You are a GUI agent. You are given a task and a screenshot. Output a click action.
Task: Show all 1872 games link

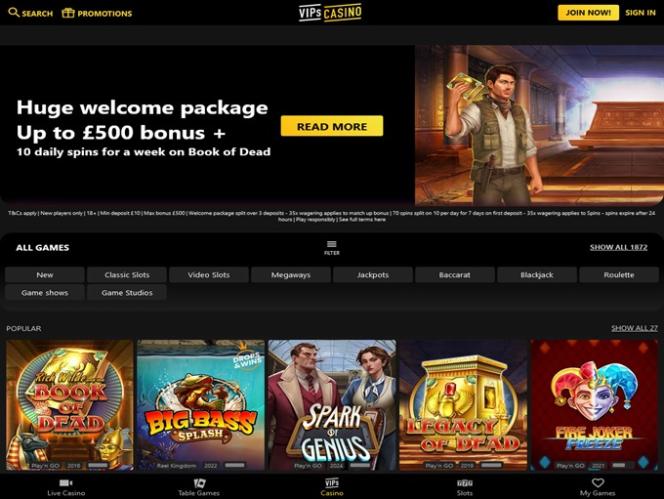pyautogui.click(x=619, y=247)
